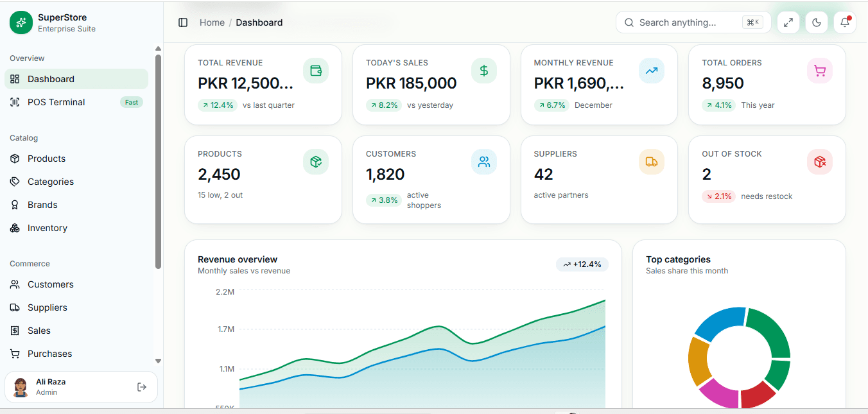This screenshot has height=414, width=868.
Task: Open Purchases in the sidebar
Action: coord(76,354)
